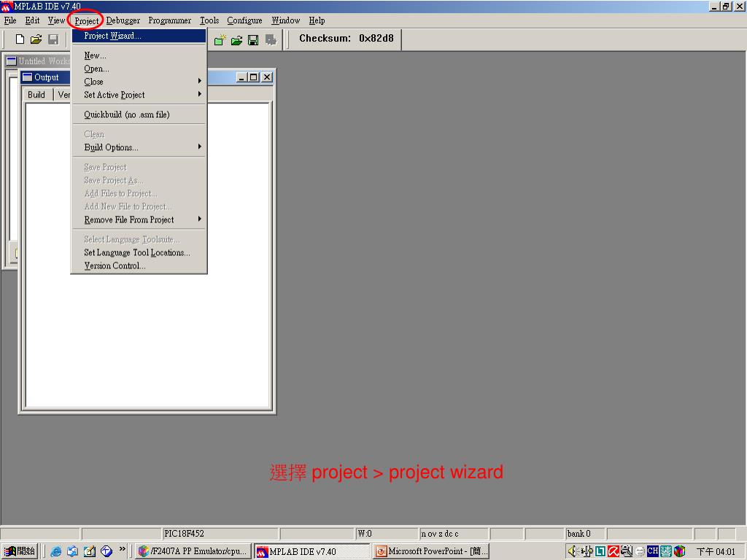
Task: Click the green Open Project icon
Action: click(237, 40)
